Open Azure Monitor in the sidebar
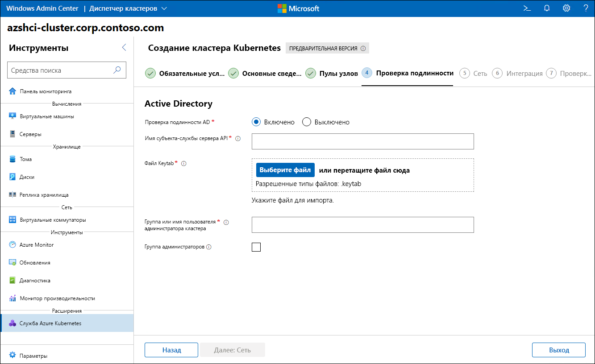Screen dimensions: 595x364 click(x=67, y=245)
